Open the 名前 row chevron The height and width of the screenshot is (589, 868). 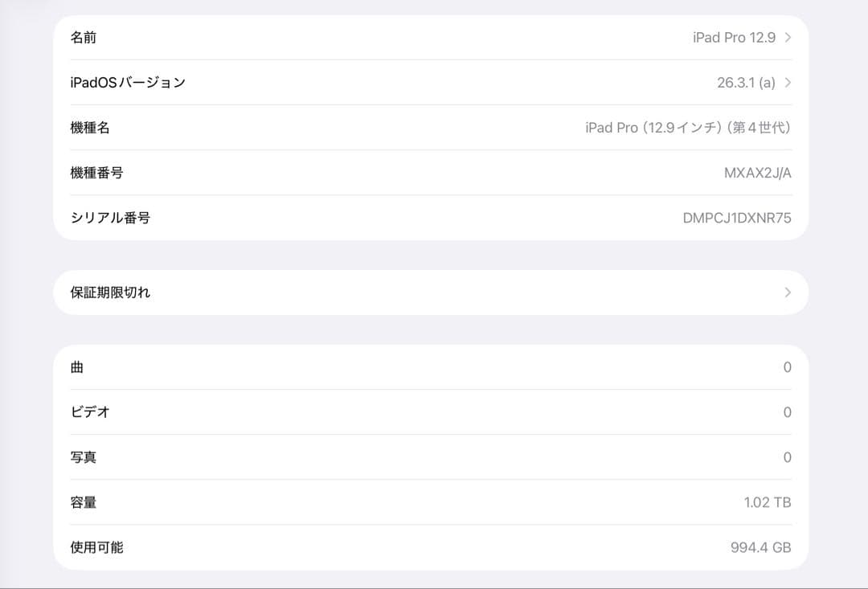tap(788, 38)
